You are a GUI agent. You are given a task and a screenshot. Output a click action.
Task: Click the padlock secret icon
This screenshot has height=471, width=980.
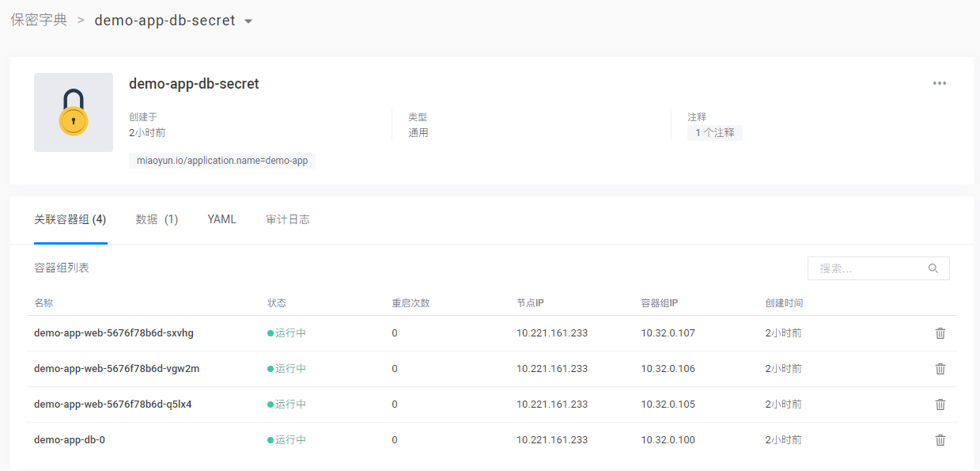(x=73, y=112)
